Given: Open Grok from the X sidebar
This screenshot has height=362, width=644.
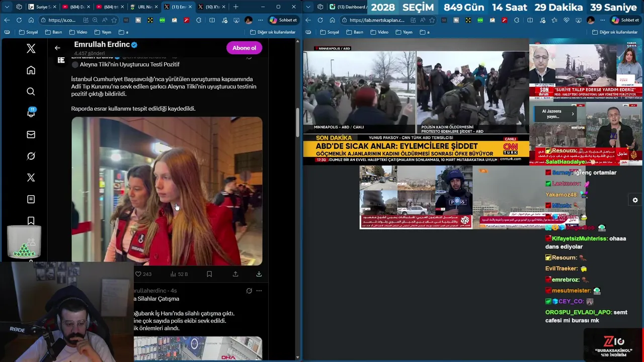Looking at the screenshot, I should 31,156.
